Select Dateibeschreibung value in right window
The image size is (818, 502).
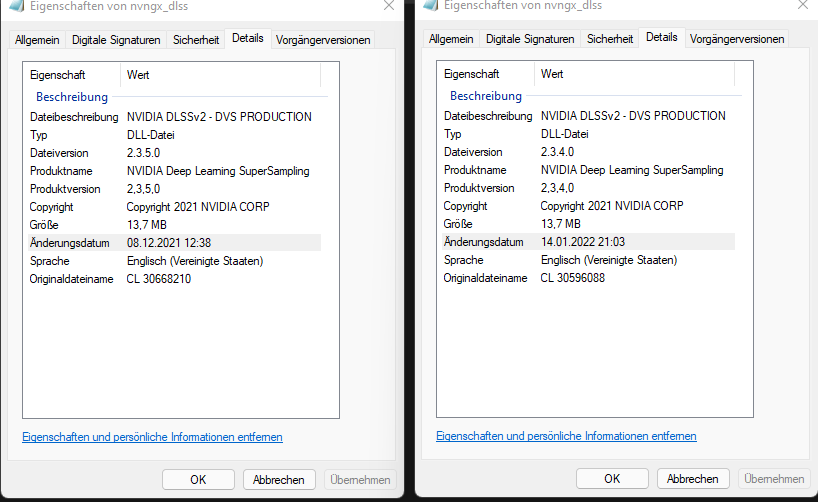633,116
